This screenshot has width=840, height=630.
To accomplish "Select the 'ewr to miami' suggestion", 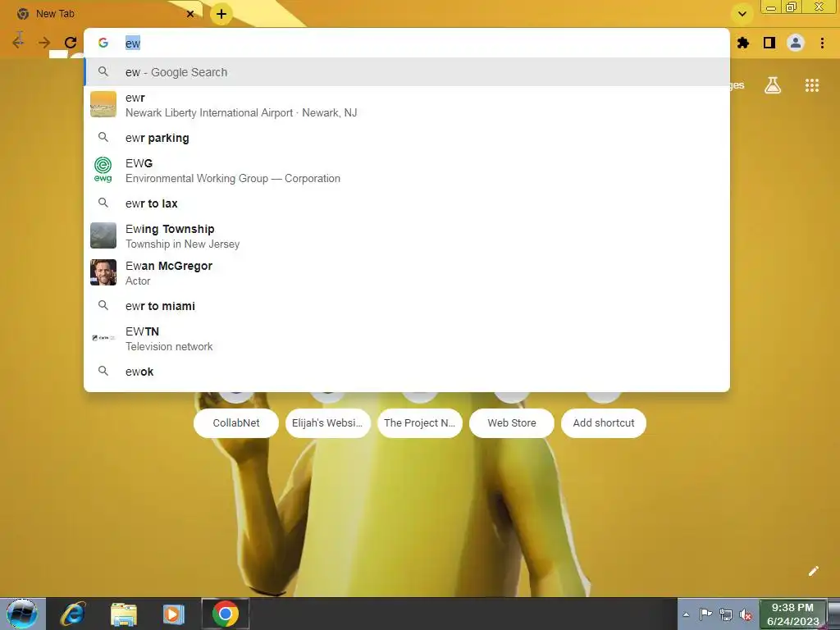I will (x=407, y=306).
